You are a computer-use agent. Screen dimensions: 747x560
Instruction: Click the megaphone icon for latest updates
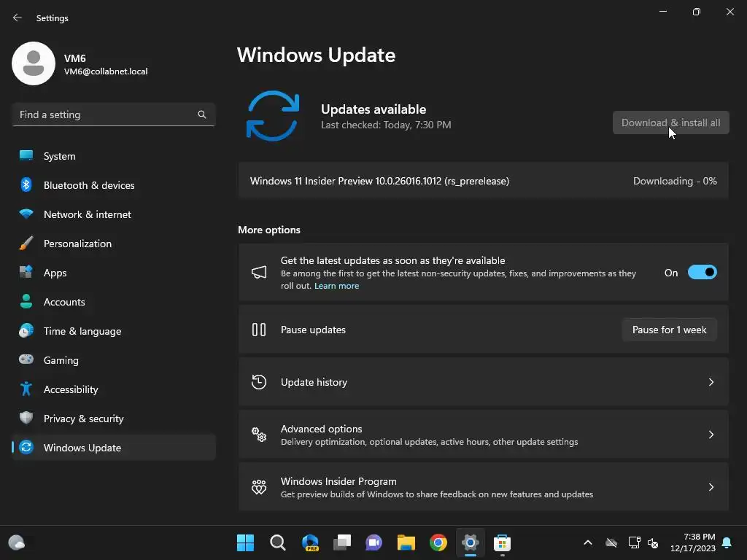(x=259, y=272)
